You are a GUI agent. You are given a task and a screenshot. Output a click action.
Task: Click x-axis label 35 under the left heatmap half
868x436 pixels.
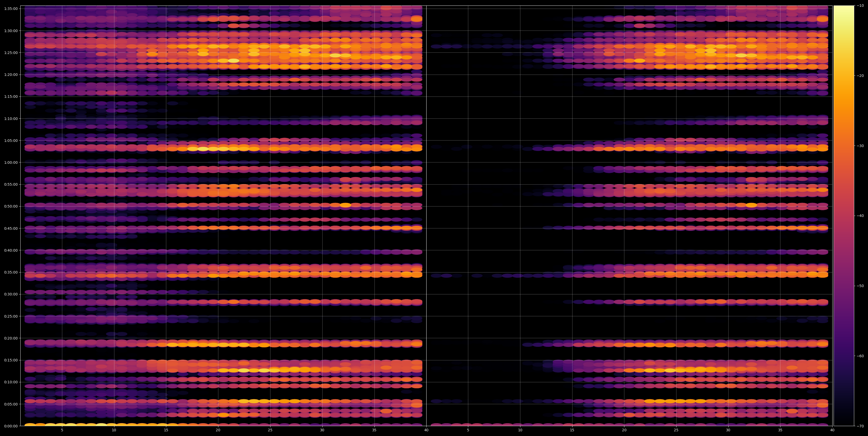point(374,430)
